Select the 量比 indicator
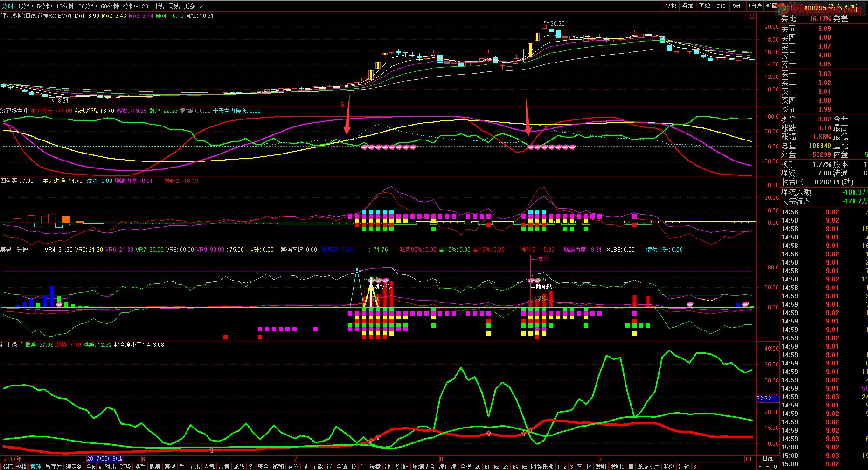 194,466
